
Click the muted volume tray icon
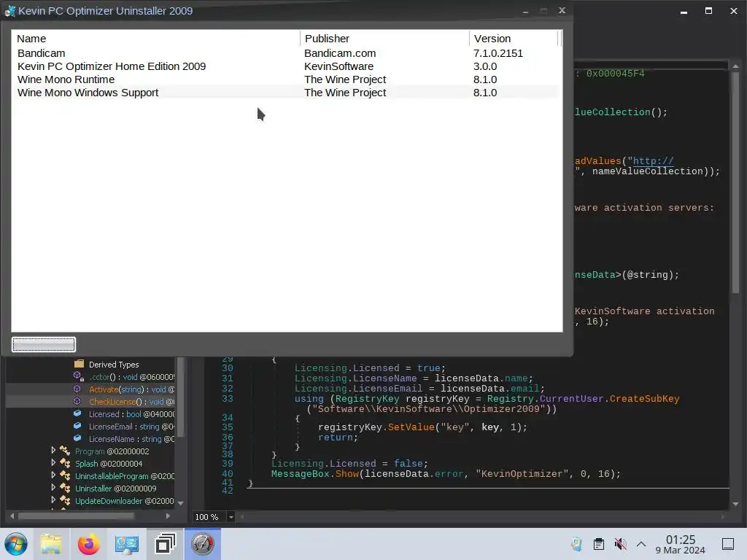(620, 544)
